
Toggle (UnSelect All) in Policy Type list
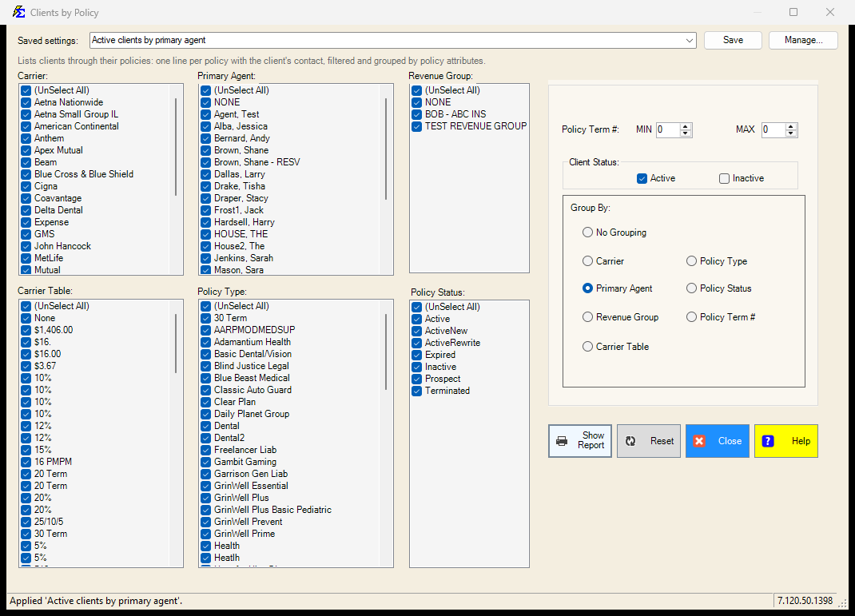(205, 306)
